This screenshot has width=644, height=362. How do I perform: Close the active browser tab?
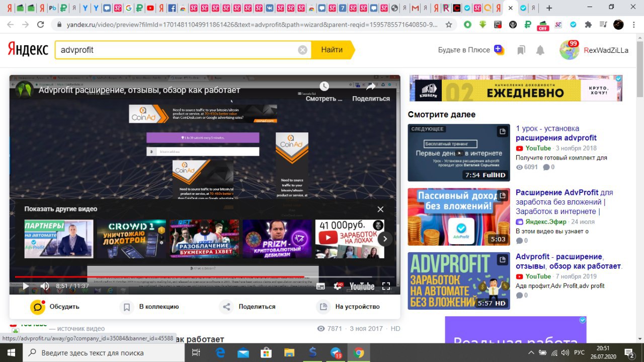click(x=511, y=8)
